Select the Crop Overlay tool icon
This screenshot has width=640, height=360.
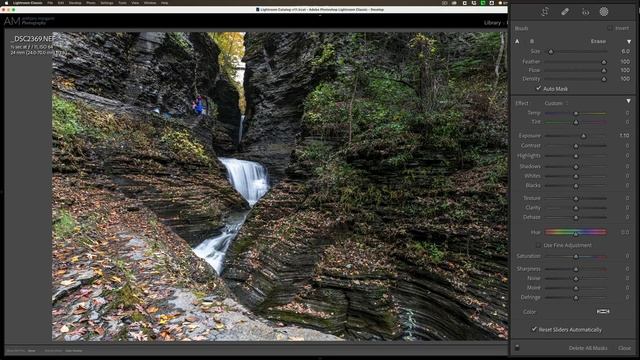tap(544, 12)
